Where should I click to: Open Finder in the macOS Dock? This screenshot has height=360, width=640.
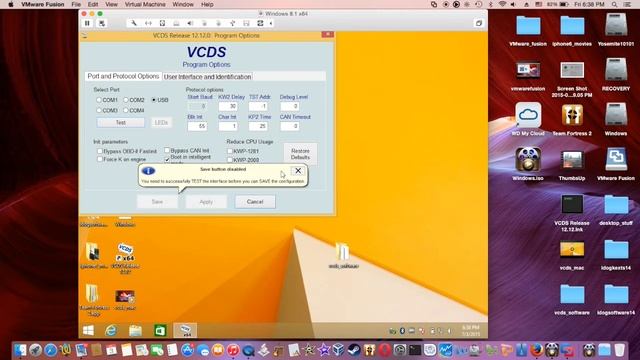point(20,350)
